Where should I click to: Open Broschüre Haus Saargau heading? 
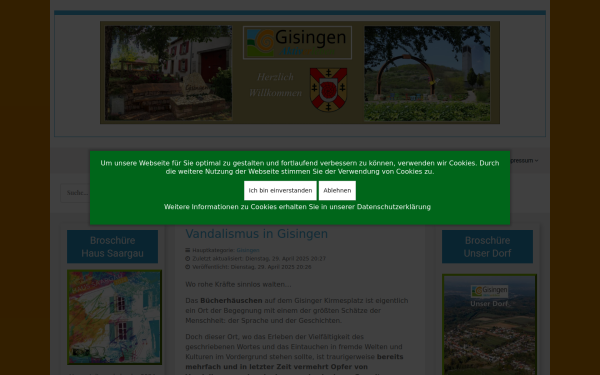pyautogui.click(x=112, y=247)
